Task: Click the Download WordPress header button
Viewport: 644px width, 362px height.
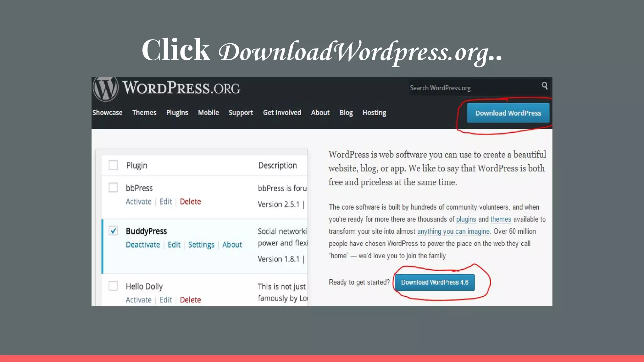Action: coord(508,113)
